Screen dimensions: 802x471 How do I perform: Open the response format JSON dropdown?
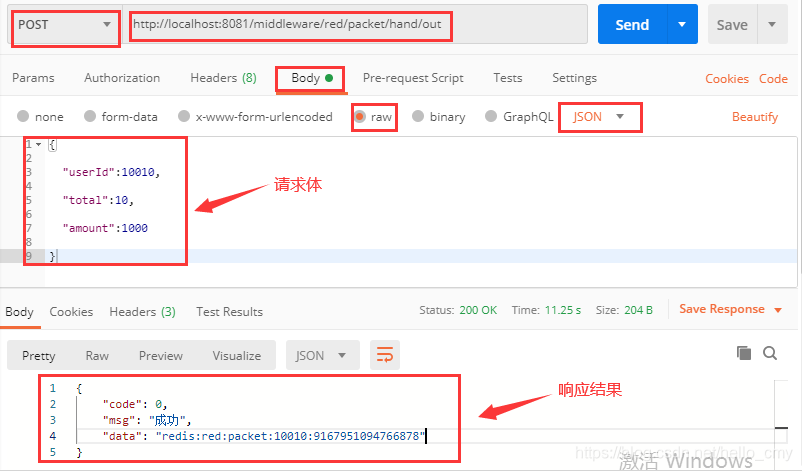(322, 355)
